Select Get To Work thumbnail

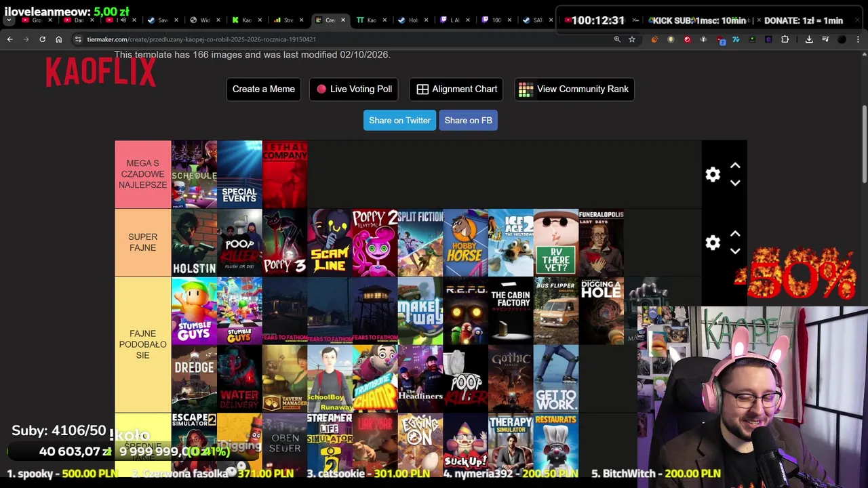(556, 379)
